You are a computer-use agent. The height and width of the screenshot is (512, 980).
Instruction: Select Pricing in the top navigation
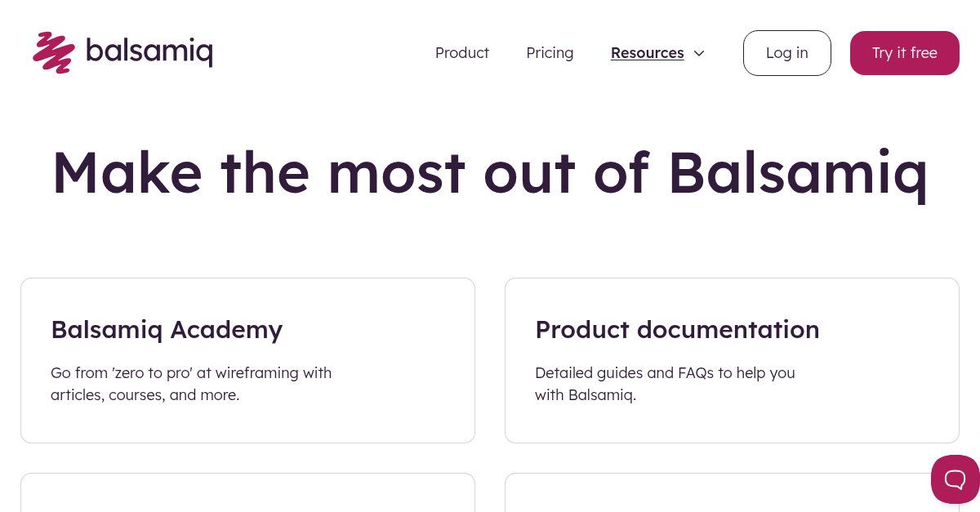click(550, 53)
